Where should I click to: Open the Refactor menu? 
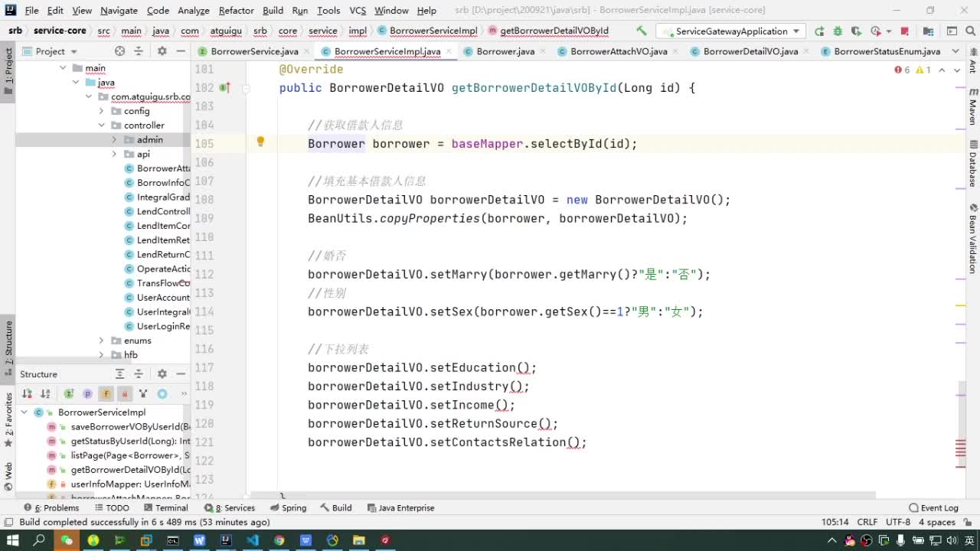click(x=236, y=11)
